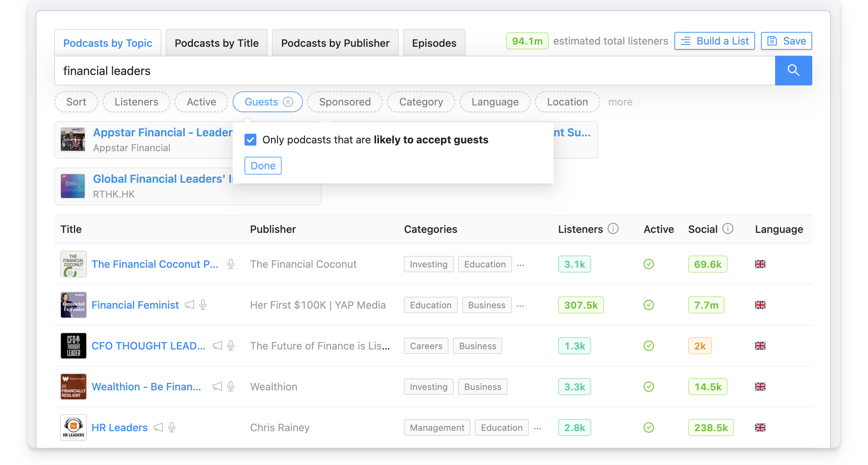Click active checkmark in CFO THOUGHT LEADER row
868x465 pixels.
coord(649,346)
